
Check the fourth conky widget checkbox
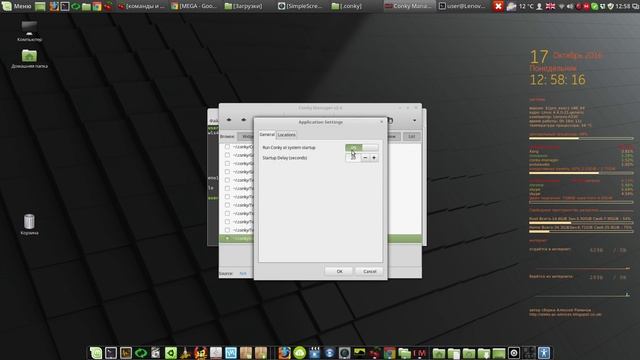pyautogui.click(x=227, y=172)
